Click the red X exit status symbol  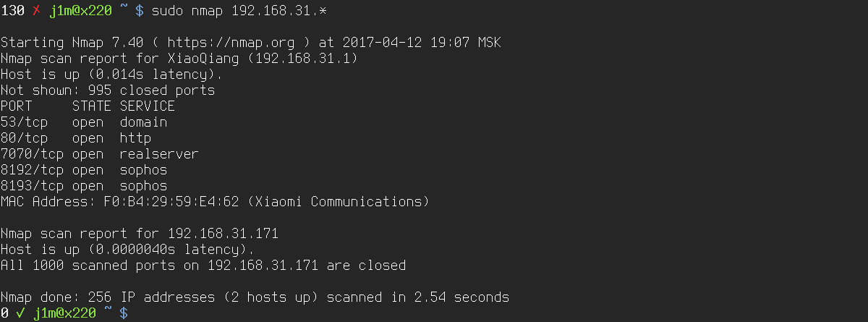35,11
